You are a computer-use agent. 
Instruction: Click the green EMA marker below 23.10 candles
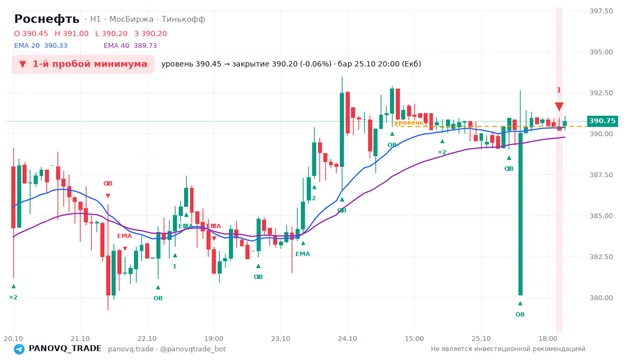302,254
